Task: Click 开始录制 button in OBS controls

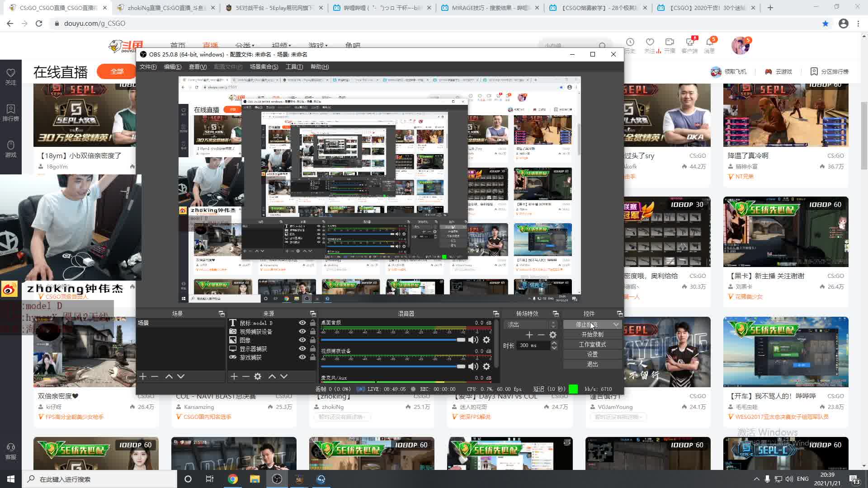Action: coord(592,335)
